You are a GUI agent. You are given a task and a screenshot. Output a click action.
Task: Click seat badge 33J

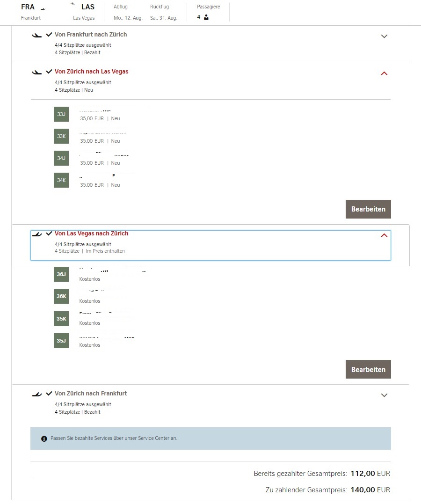[x=61, y=114]
